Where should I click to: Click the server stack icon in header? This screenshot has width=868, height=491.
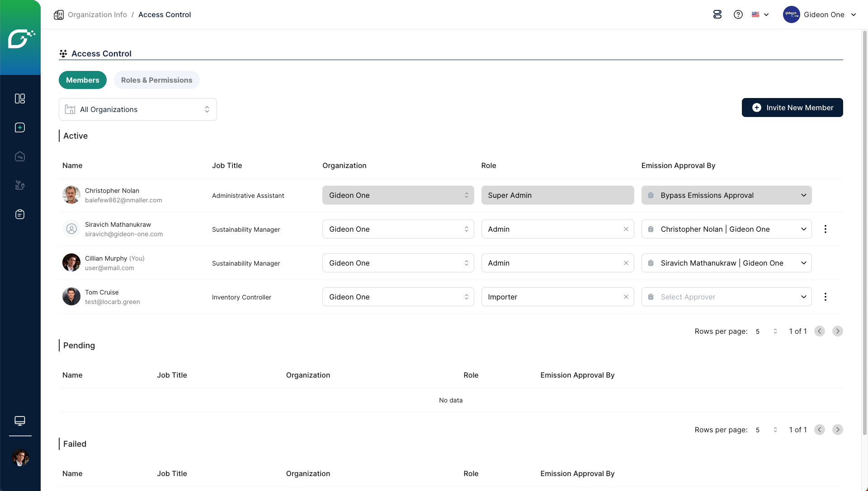tap(717, 14)
